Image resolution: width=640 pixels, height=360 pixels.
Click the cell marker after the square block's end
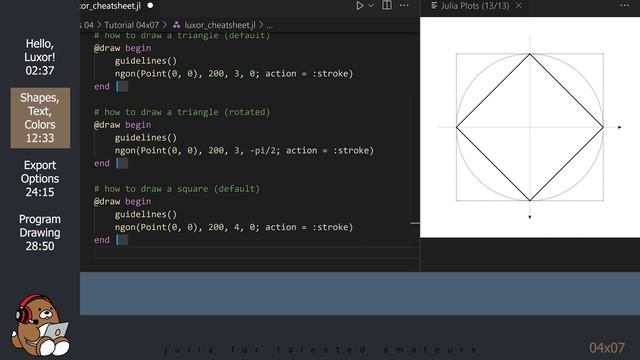(x=122, y=240)
